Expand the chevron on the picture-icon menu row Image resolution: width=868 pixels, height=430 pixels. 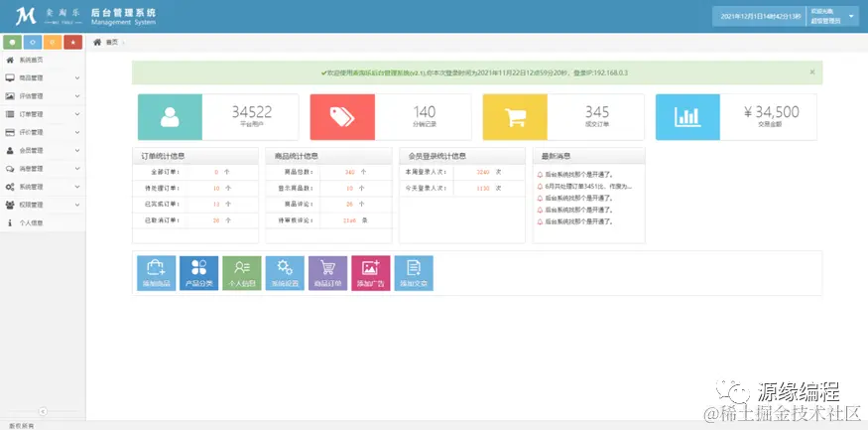(77, 96)
